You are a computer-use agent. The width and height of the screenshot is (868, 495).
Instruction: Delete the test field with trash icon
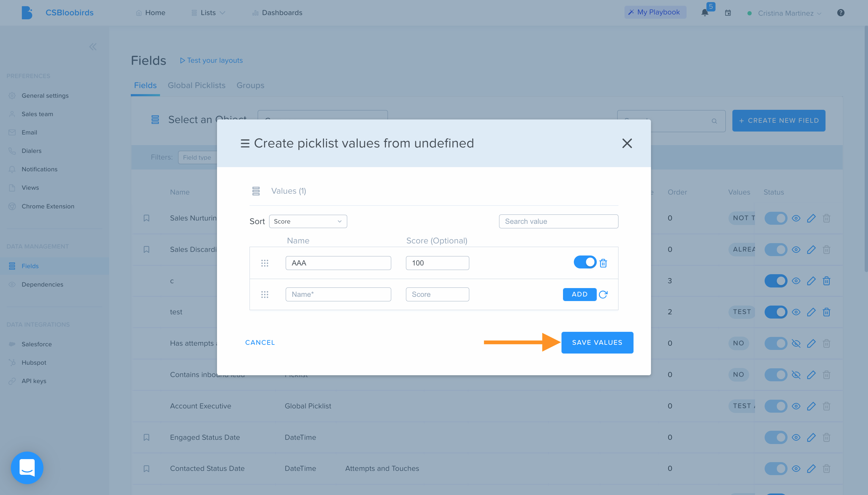tap(826, 312)
